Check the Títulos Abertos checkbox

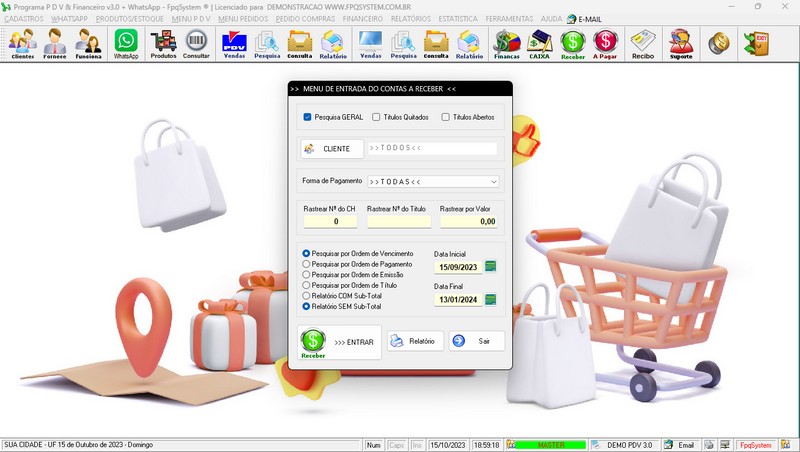(445, 117)
